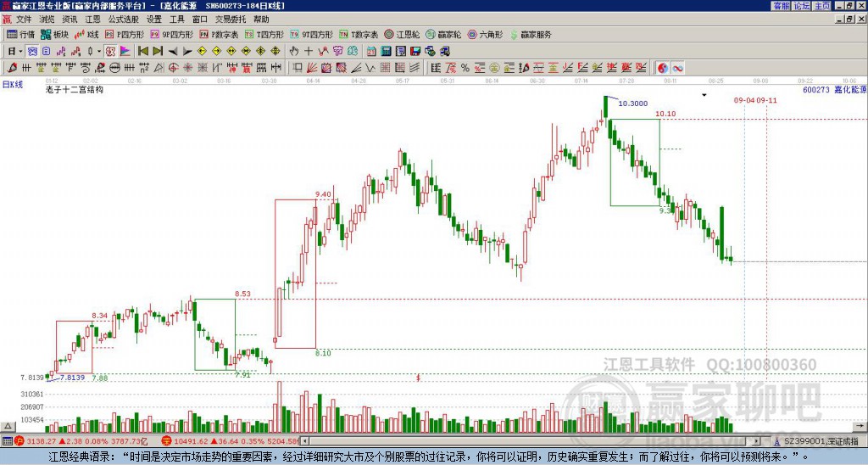
Task: Select the red pencil drawing tool
Action: 12,68
